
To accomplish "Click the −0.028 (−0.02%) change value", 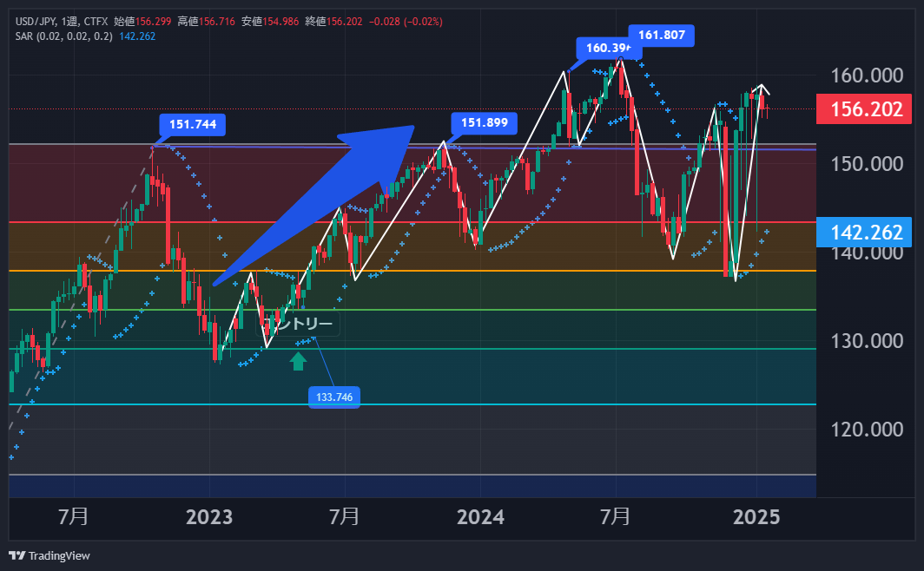I will (x=406, y=22).
